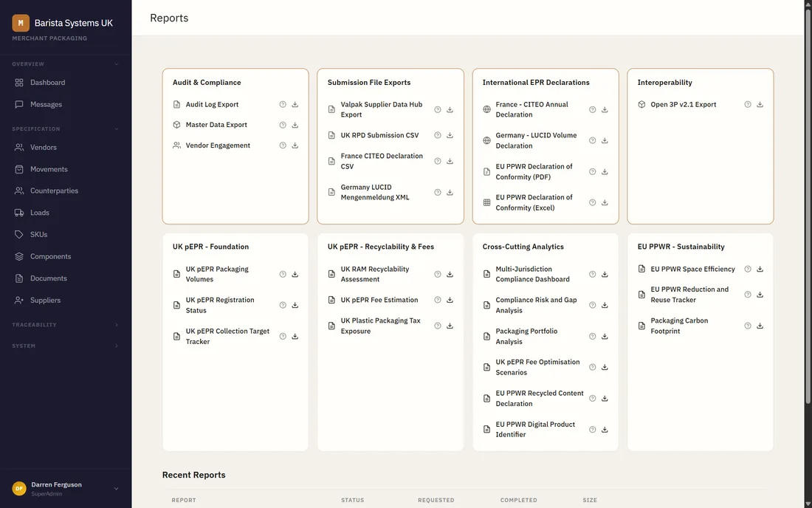Download EU PPWR Declaration of Conformity (Excel)
Screen dimensions: 812x508
(x=605, y=202)
